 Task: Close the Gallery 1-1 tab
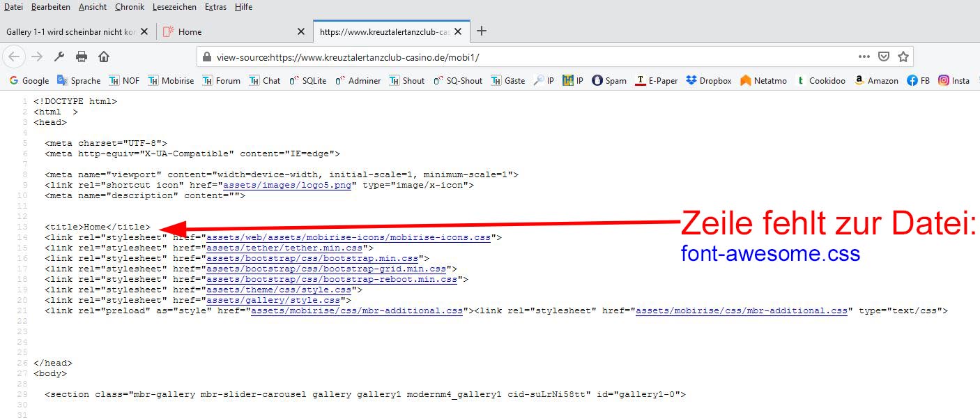144,31
